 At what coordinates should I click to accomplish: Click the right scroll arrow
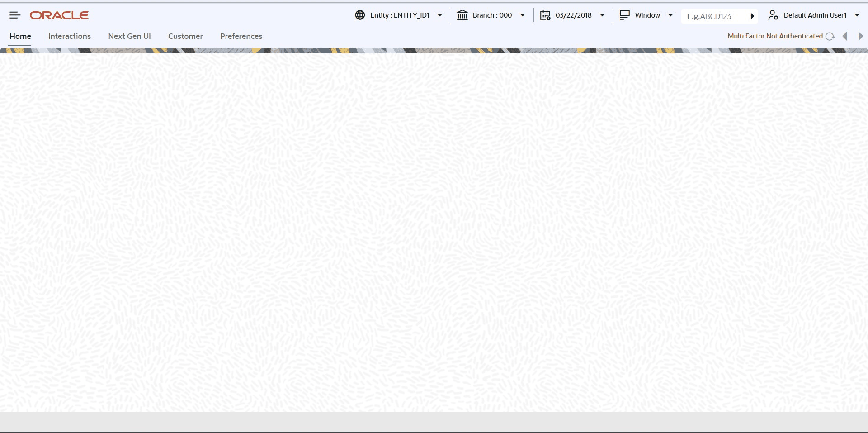[860, 36]
